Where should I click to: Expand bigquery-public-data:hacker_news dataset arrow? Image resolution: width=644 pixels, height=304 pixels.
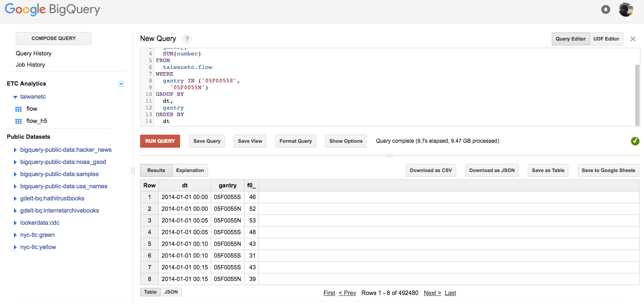[x=15, y=150]
